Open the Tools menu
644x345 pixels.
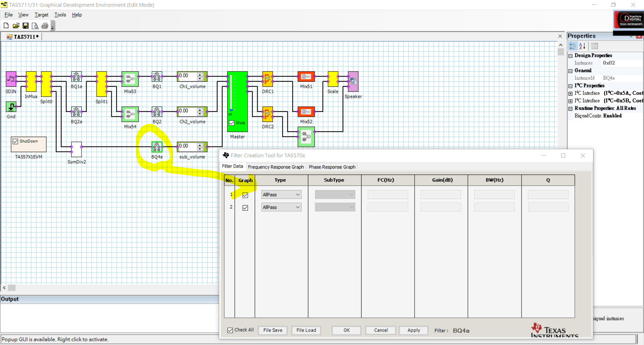point(60,15)
